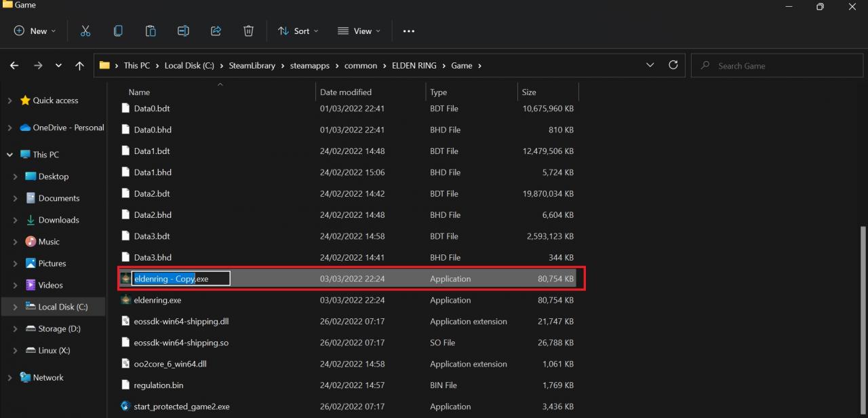The height and width of the screenshot is (418, 868).
Task: Select Desktop in the navigation pane
Action: [54, 176]
